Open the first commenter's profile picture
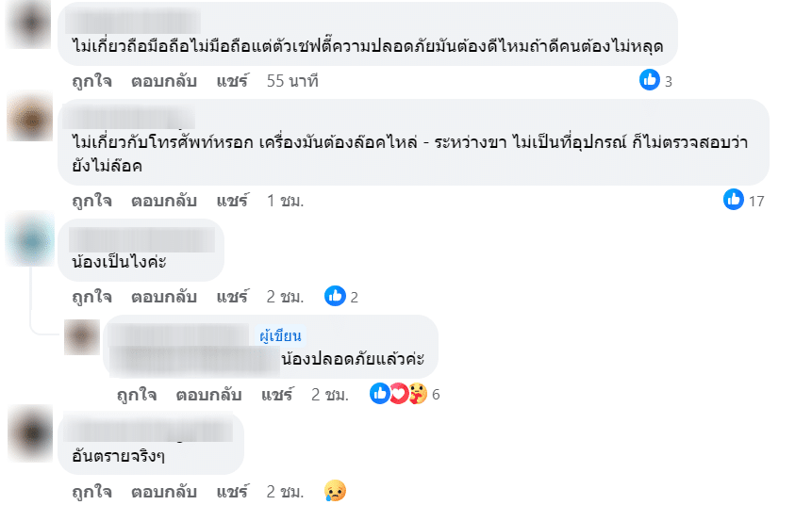 point(28,22)
